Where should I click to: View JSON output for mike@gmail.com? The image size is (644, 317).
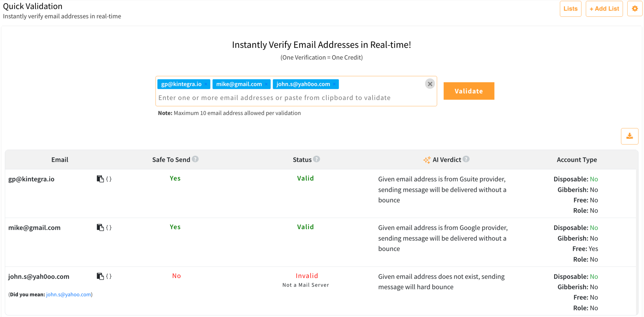coord(108,227)
